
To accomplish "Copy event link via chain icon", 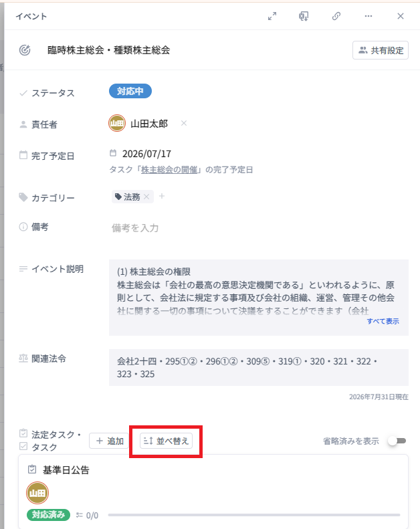I will click(x=336, y=16).
